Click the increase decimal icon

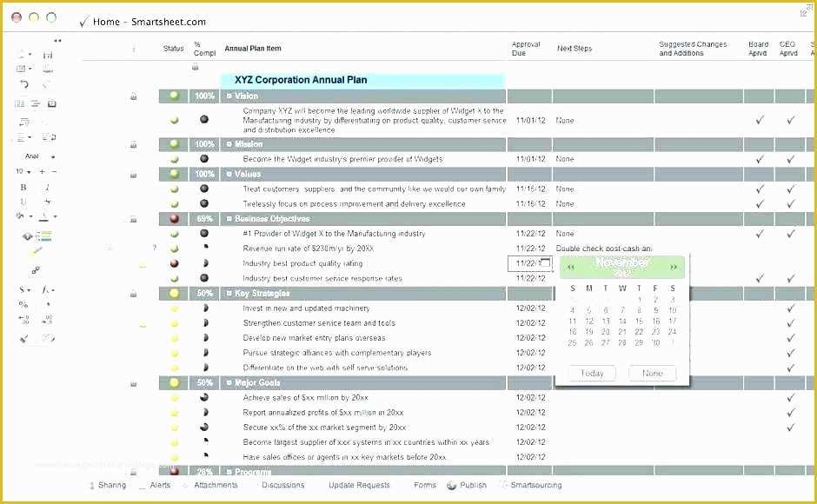tap(48, 320)
